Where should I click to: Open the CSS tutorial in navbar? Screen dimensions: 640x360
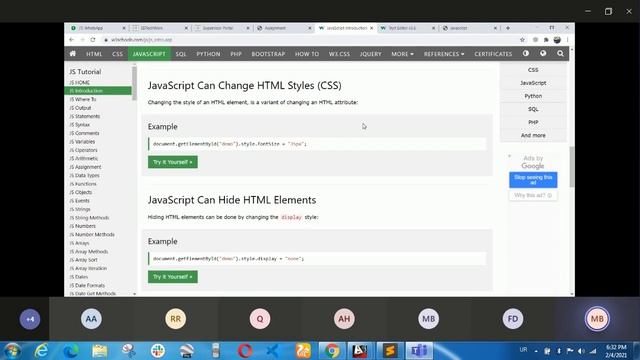coord(117,54)
